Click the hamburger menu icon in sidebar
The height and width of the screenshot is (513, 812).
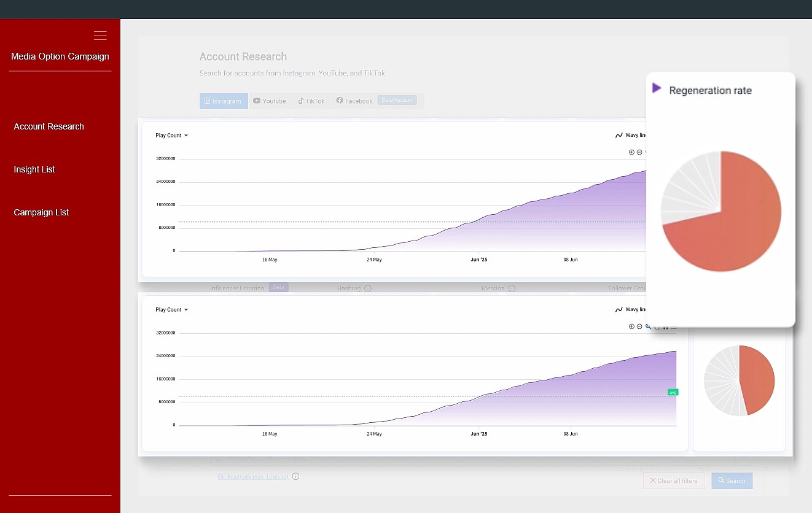click(100, 36)
